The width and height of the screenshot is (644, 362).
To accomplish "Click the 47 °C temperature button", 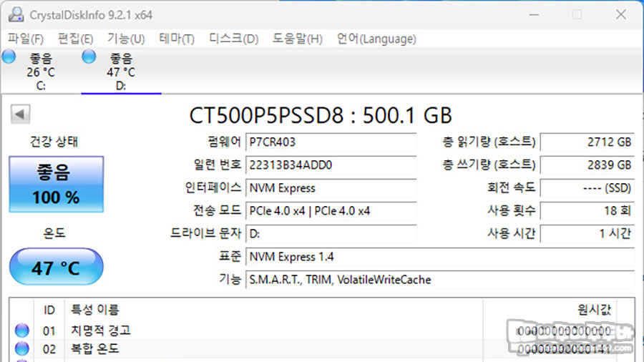I will click(57, 267).
